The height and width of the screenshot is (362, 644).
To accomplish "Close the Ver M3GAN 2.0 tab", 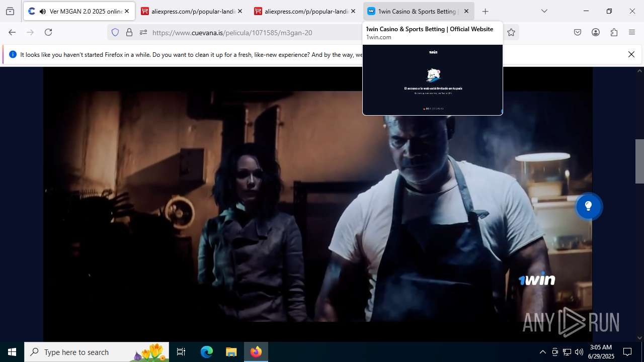I will click(127, 11).
